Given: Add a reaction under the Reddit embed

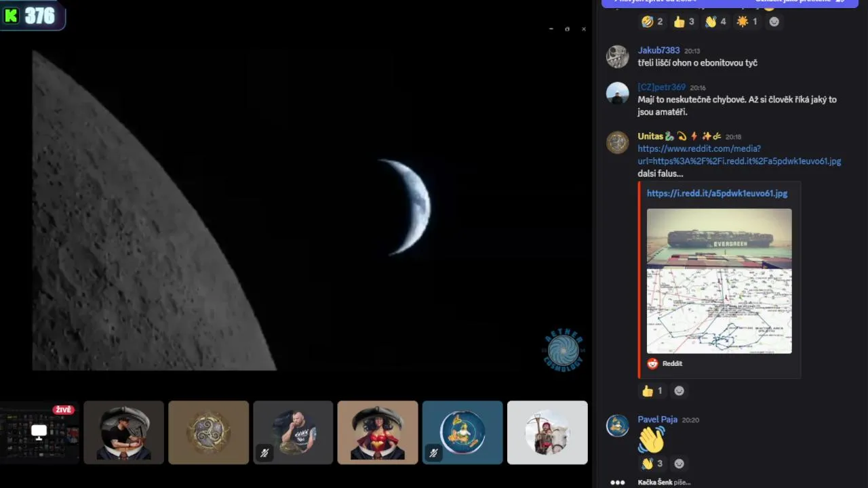Looking at the screenshot, I should 679,390.
